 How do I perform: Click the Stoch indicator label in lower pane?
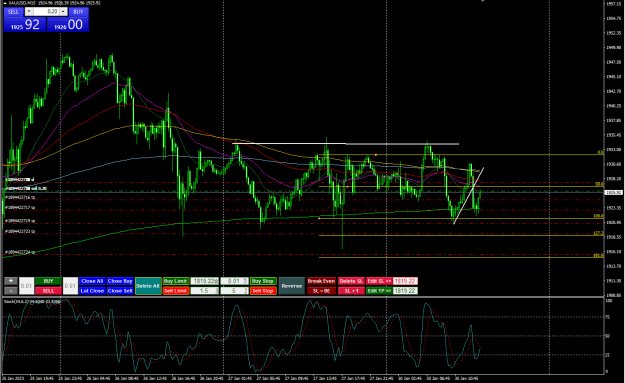coord(32,301)
